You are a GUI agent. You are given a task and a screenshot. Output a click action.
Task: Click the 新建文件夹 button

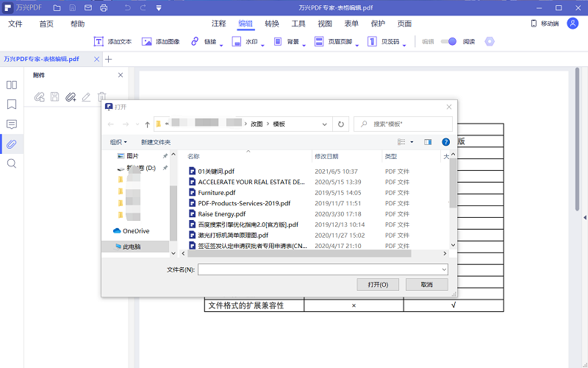(x=156, y=142)
